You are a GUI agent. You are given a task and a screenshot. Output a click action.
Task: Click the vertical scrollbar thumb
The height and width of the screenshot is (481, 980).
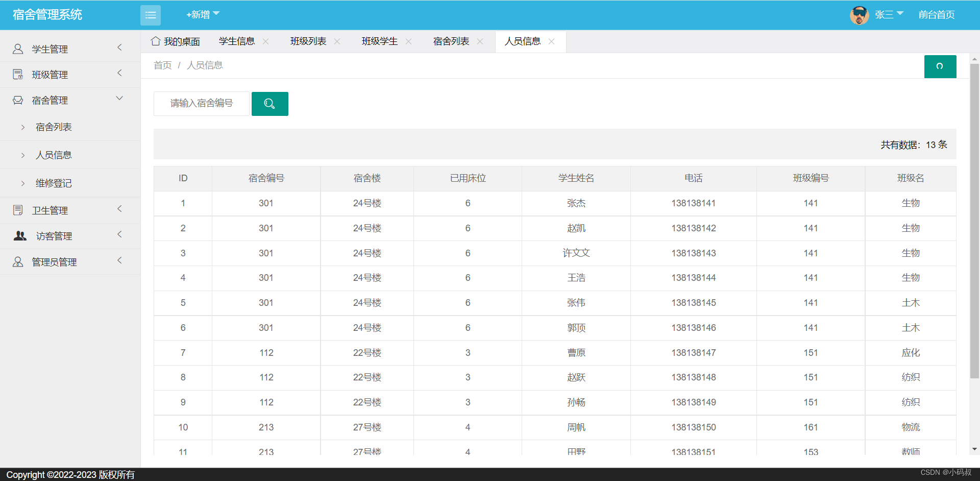click(x=974, y=221)
